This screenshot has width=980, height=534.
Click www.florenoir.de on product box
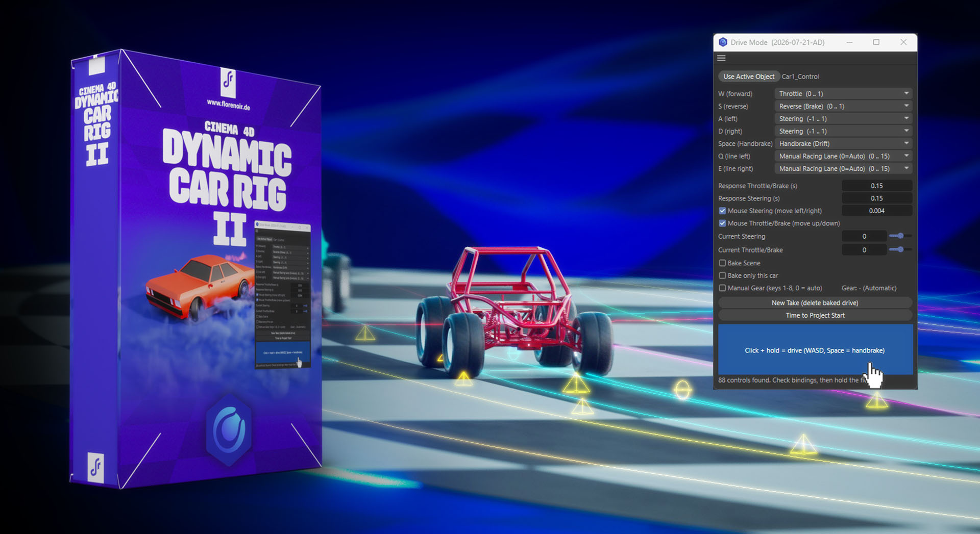pyautogui.click(x=228, y=105)
